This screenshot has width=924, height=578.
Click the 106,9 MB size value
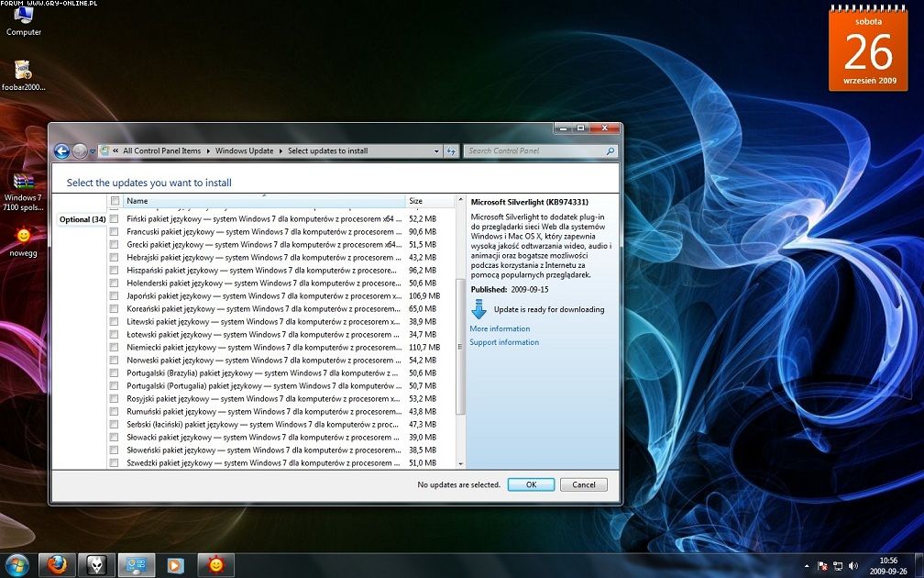424,296
